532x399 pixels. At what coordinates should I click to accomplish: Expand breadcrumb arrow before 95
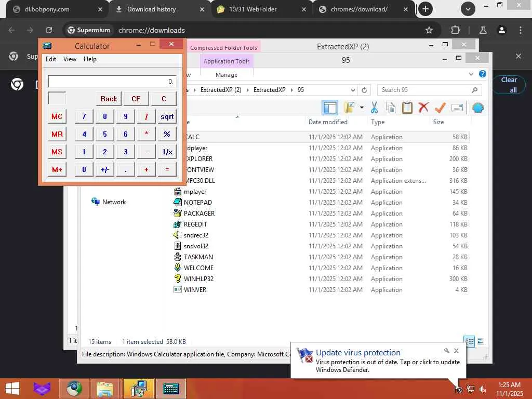292,90
